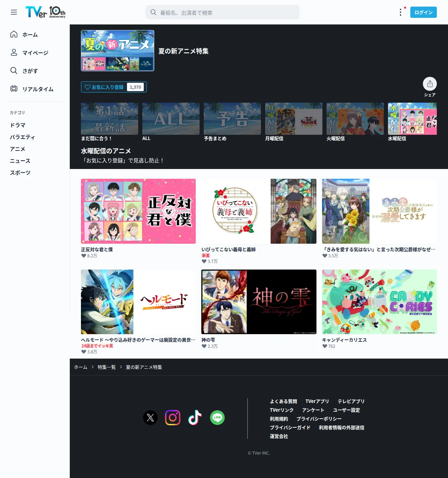This screenshot has width=448, height=478.
Task: Select アニメ category
Action: (x=18, y=149)
